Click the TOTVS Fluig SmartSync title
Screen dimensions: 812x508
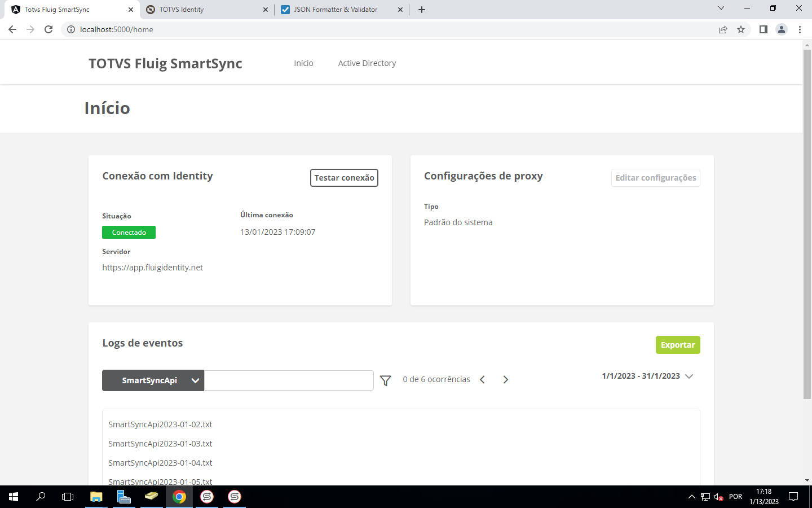pos(165,64)
